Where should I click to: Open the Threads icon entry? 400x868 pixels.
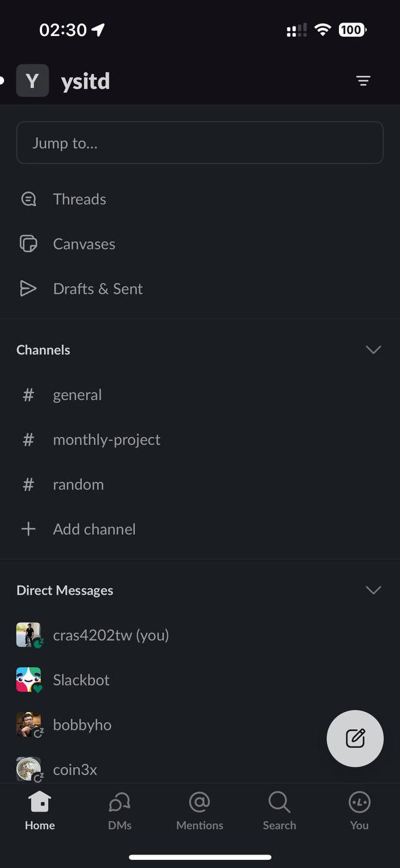coord(28,199)
